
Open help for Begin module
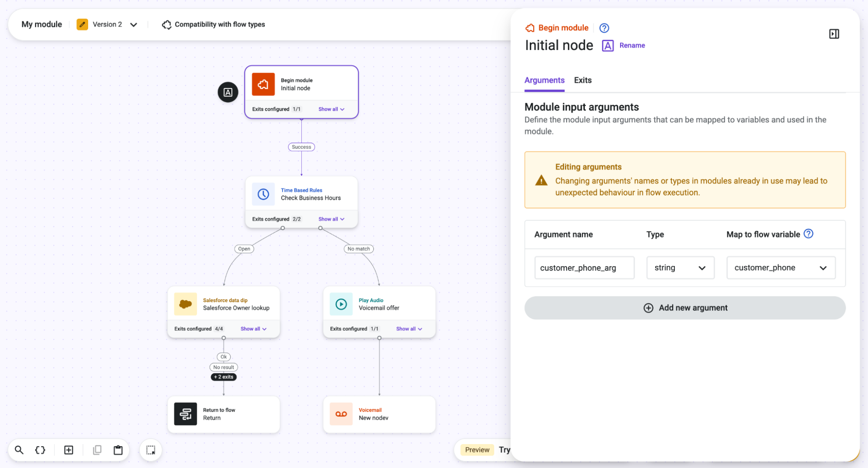(x=604, y=28)
